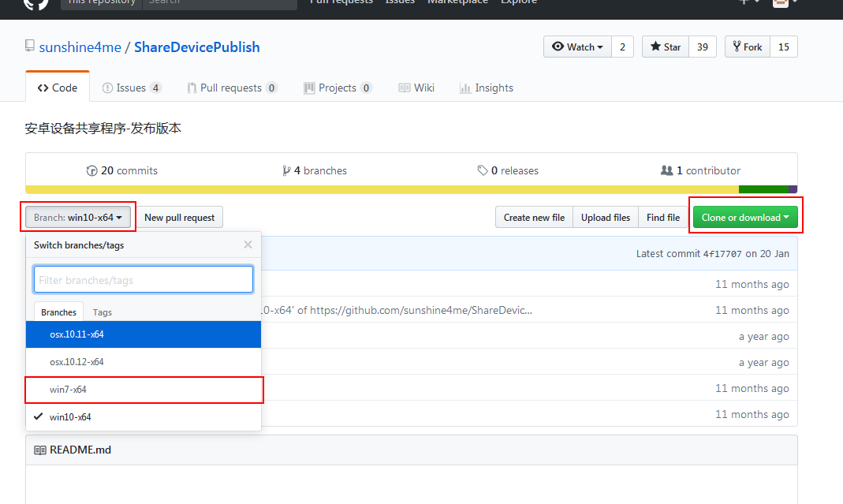This screenshot has height=504, width=843.
Task: Click the GitHub octocat logo
Action: coord(36,3)
